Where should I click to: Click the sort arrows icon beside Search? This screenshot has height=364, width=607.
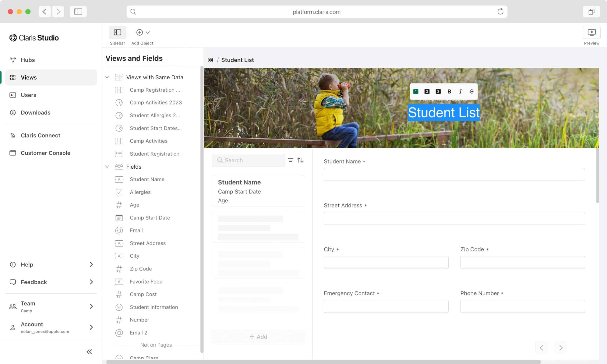pyautogui.click(x=300, y=160)
